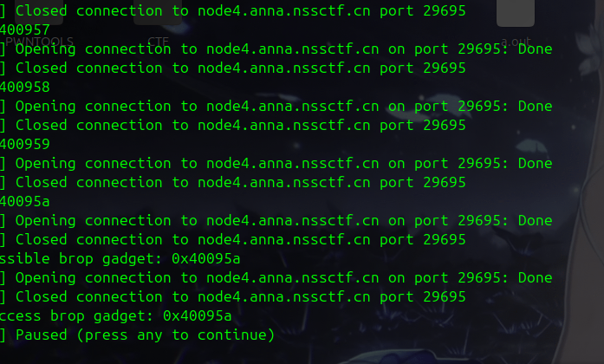Viewport: 604px width, 364px height.
Task: Select the a.out file icon on desktop
Action: point(516,22)
